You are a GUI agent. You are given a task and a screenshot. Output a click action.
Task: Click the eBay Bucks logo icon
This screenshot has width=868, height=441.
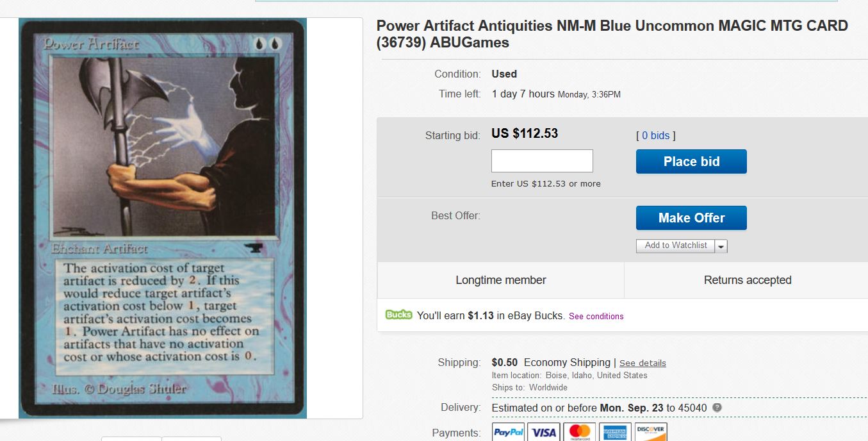click(x=398, y=315)
